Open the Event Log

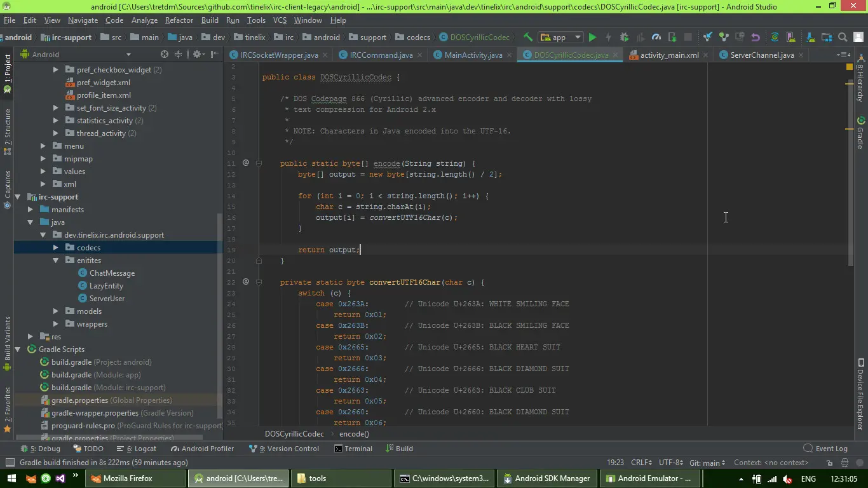[x=826, y=449]
